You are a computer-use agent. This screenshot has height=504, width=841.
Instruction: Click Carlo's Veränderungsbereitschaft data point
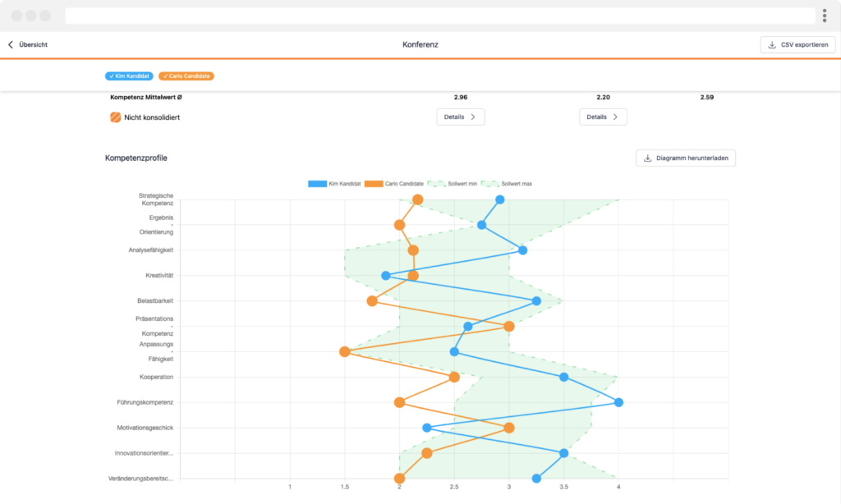pos(400,479)
